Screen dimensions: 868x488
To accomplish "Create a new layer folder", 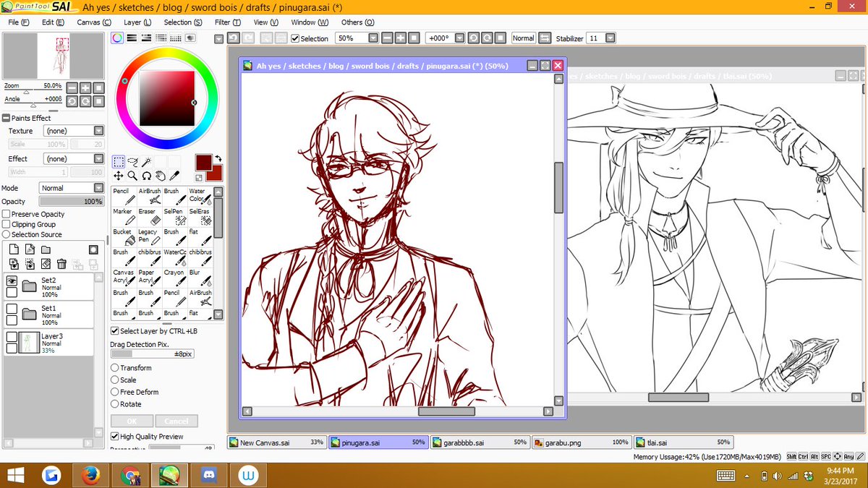I will (x=46, y=249).
